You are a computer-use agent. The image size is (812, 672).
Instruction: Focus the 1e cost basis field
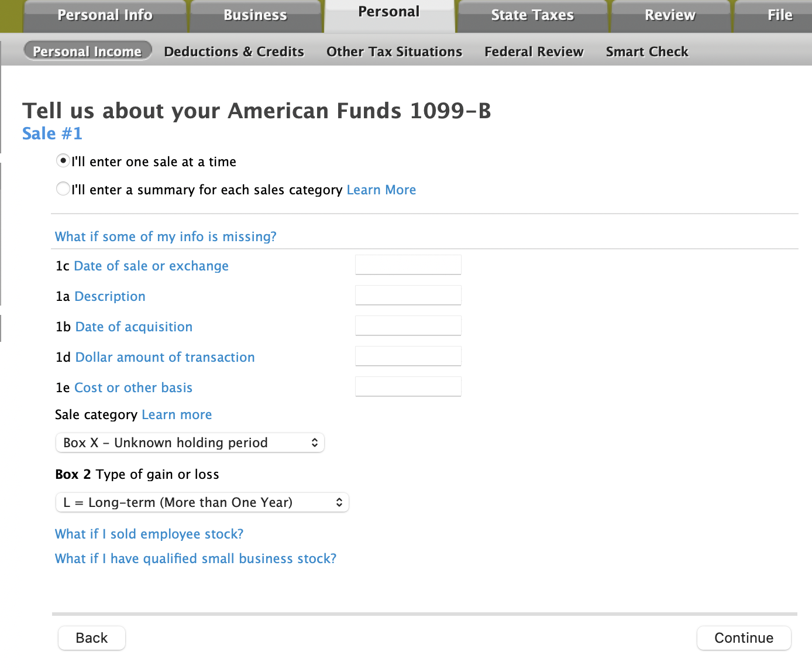(x=408, y=386)
